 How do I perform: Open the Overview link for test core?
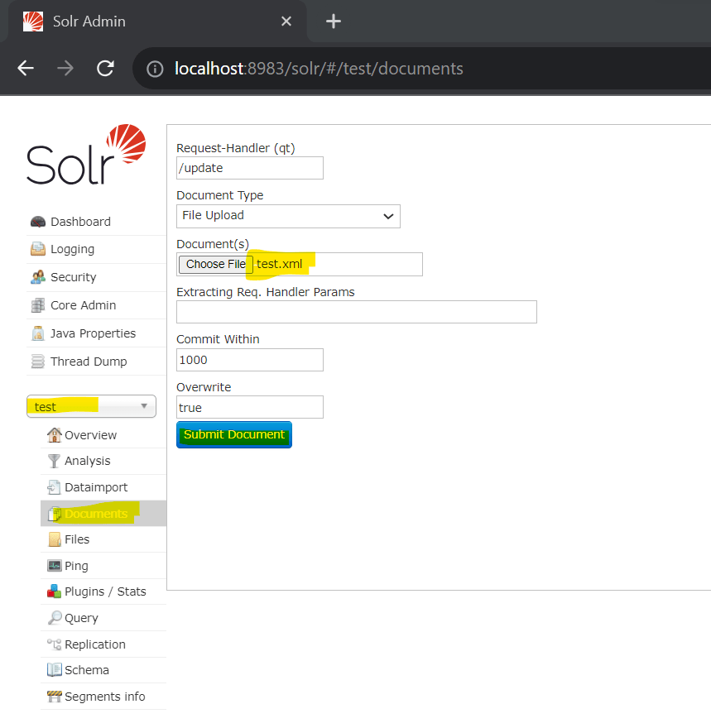90,435
